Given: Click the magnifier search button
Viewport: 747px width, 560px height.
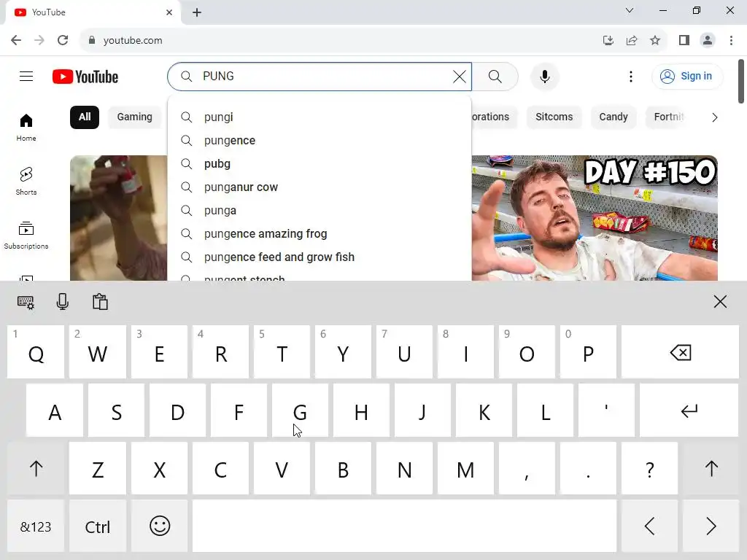Looking at the screenshot, I should click(495, 77).
